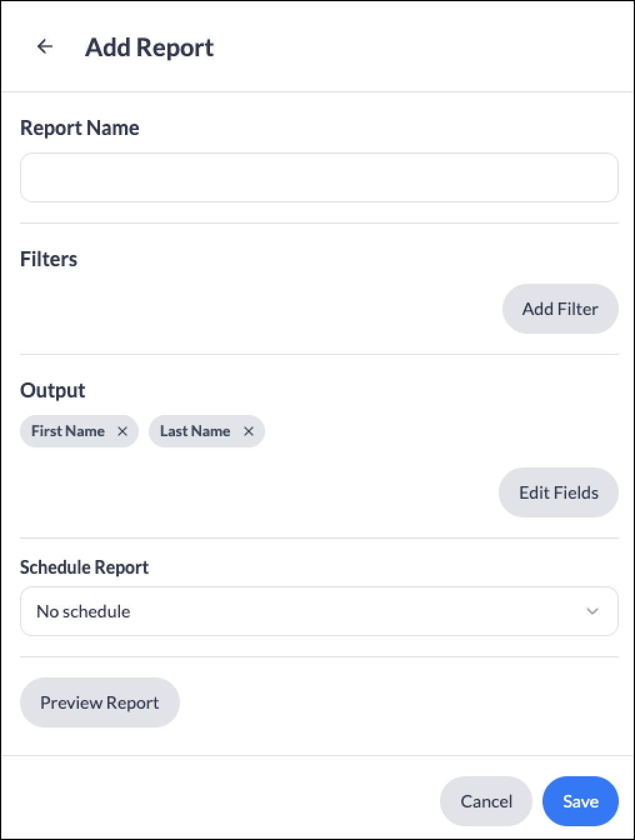Screen dimensions: 635x840
Task: Click the blank header area beside Add Report
Action: [425, 47]
